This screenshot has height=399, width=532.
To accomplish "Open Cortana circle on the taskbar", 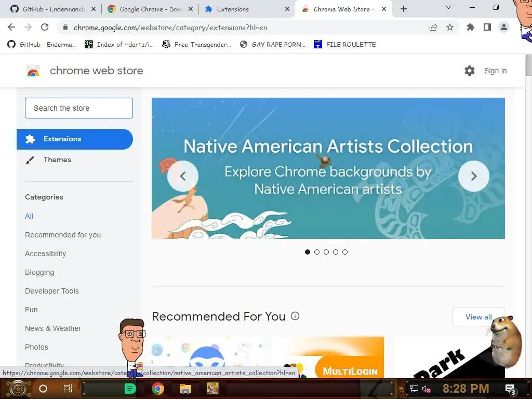I will click(43, 389).
